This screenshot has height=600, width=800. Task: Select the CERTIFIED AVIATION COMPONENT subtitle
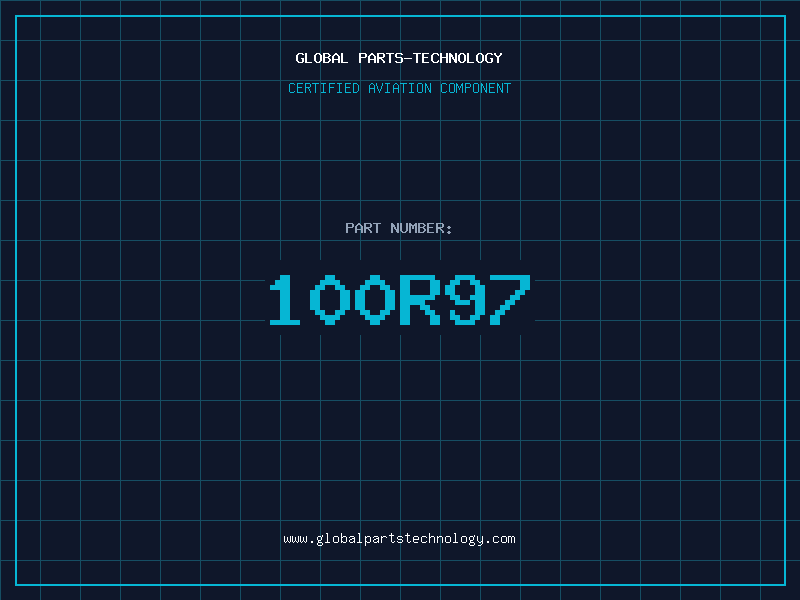(399, 88)
